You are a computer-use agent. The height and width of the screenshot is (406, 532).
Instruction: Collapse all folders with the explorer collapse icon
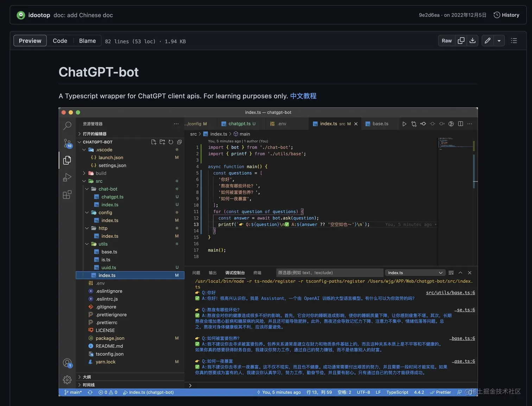pos(179,142)
